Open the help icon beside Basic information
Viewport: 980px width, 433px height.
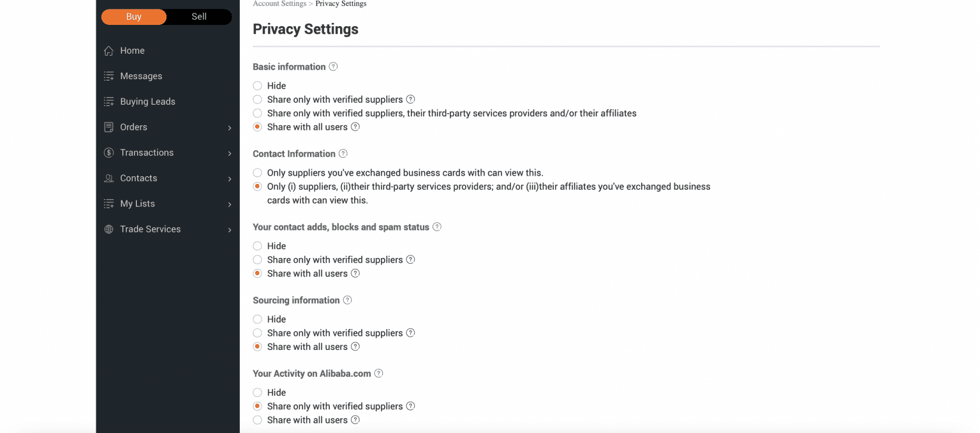[333, 67]
